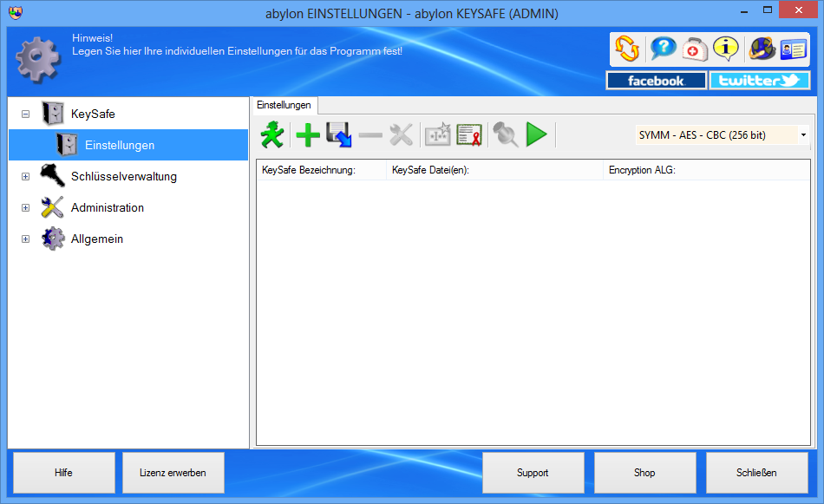The height and width of the screenshot is (504, 824).
Task: Collapse the KeySafe tree node
Action: pyautogui.click(x=25, y=114)
